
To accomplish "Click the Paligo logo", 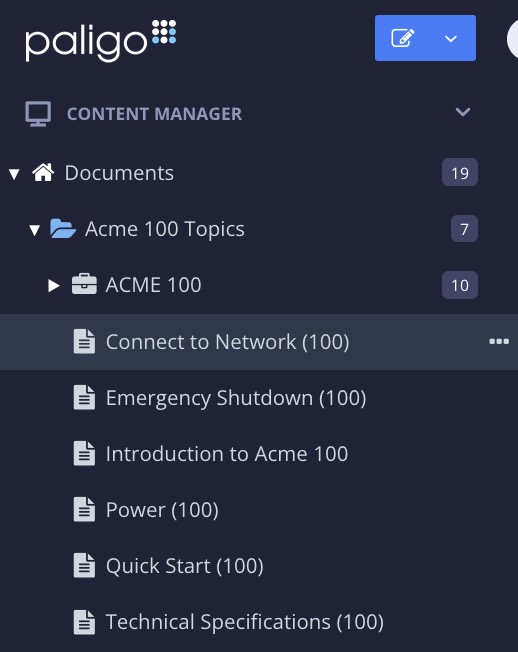I will point(101,40).
